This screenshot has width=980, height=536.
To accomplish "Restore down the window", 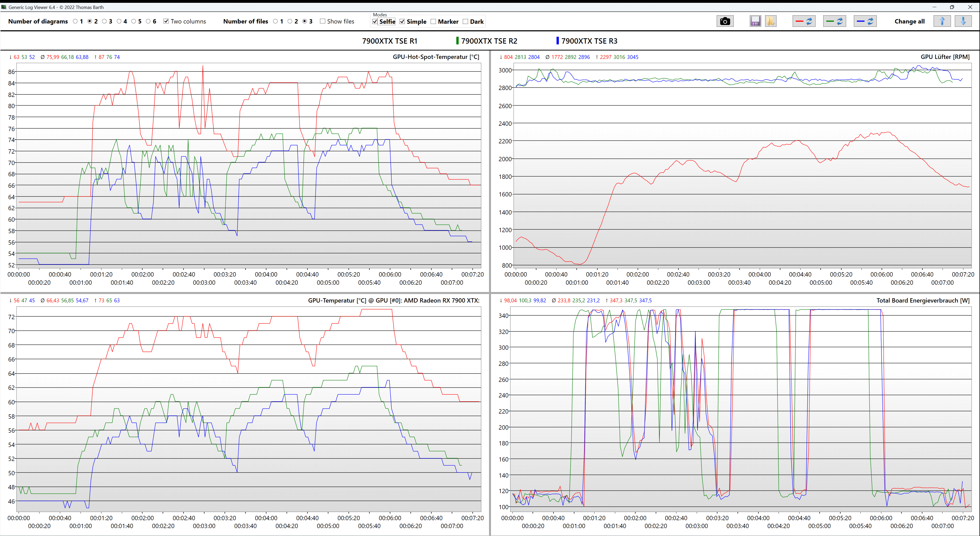I will 952,7.
